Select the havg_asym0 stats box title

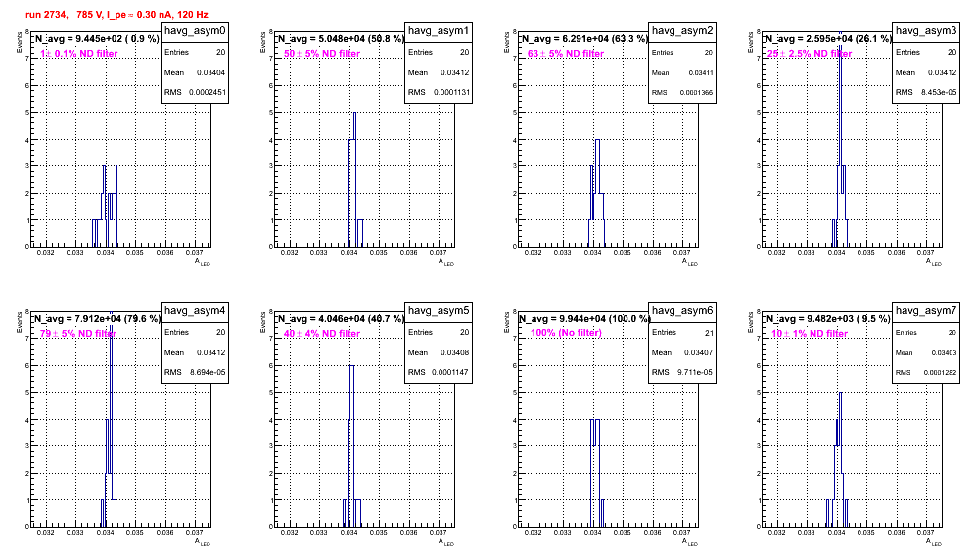coord(195,31)
